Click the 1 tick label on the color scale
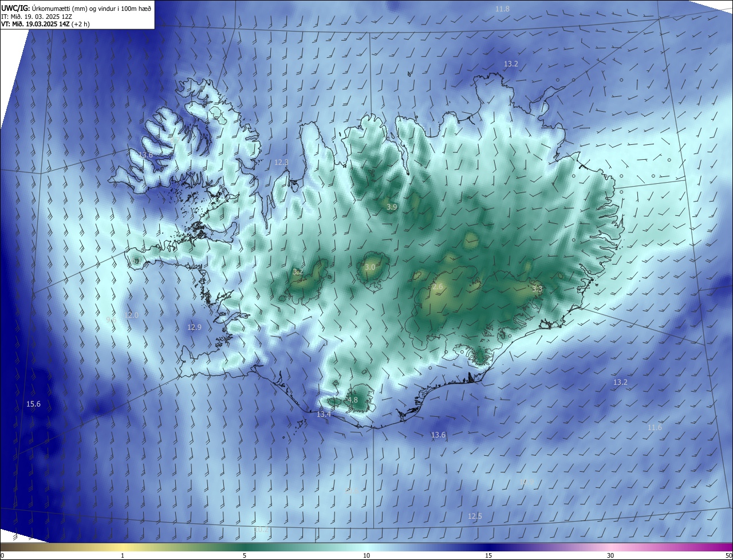The height and width of the screenshot is (560, 733). click(x=123, y=555)
